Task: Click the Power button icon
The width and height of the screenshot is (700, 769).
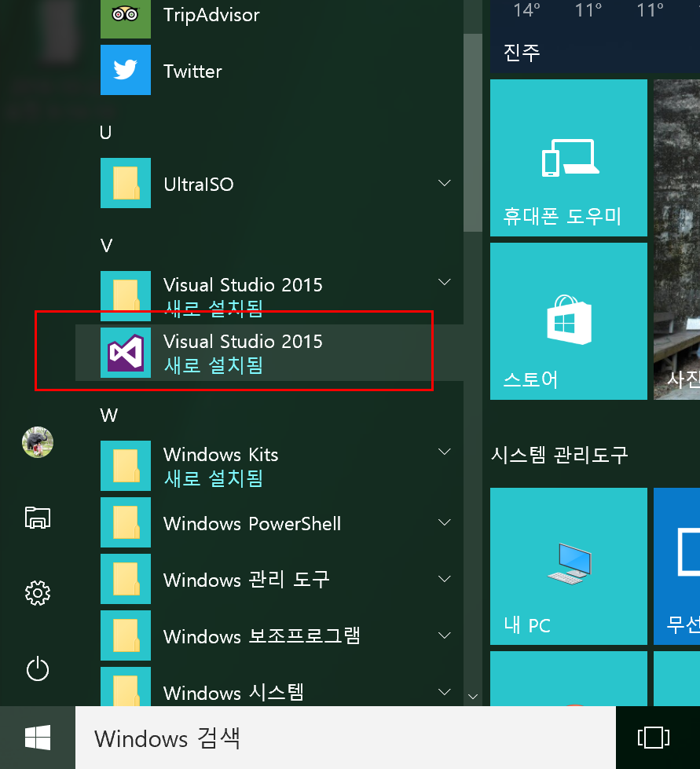Action: pyautogui.click(x=38, y=669)
